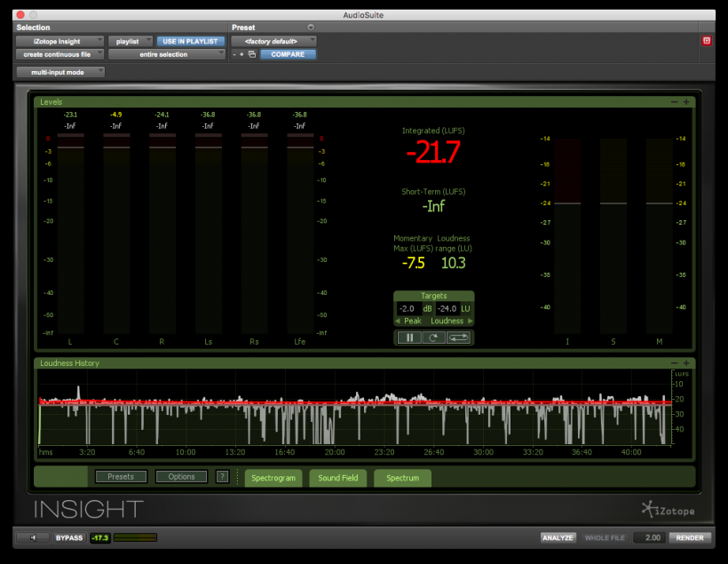Click the plus icon on Levels panel

[686, 102]
